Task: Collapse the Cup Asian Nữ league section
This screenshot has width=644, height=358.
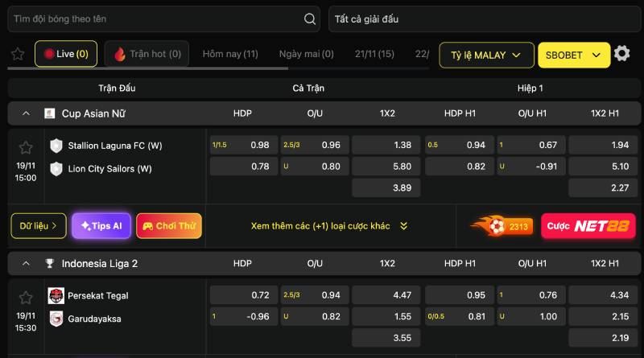Action: pos(26,113)
